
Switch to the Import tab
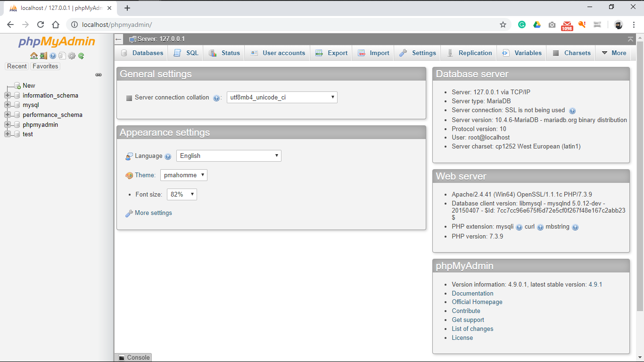pyautogui.click(x=373, y=53)
